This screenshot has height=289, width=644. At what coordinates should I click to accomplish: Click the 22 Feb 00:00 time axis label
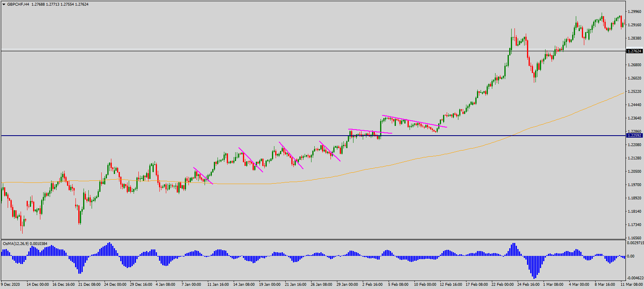502,285
